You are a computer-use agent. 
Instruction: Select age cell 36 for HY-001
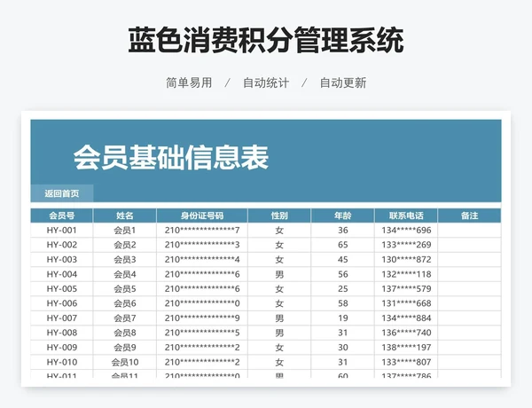point(342,230)
